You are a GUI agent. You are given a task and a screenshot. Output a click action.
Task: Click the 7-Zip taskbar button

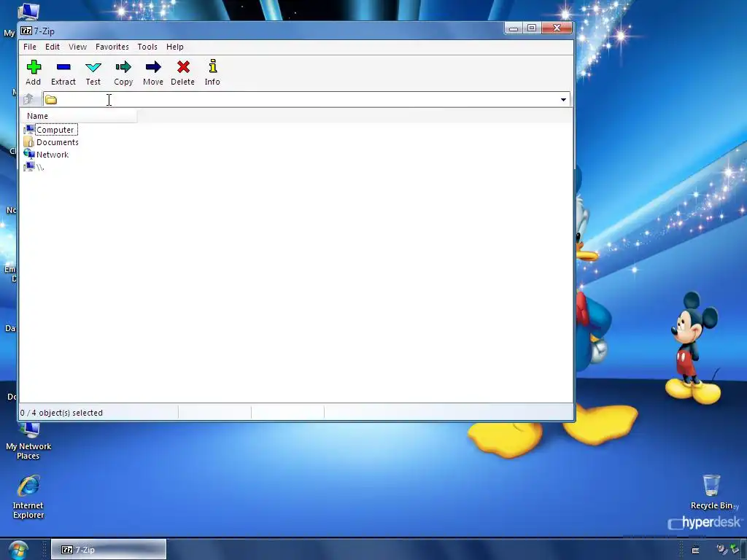pos(109,550)
